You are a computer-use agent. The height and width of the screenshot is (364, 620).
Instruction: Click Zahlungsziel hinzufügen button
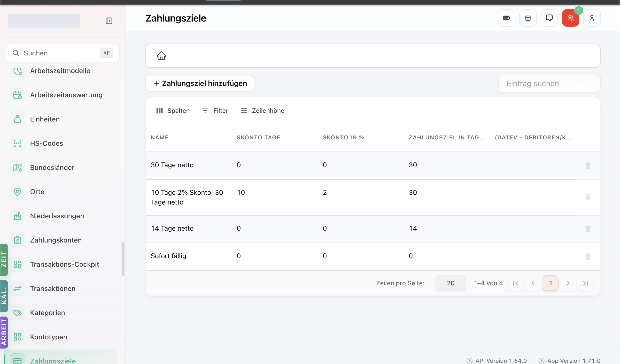point(200,83)
